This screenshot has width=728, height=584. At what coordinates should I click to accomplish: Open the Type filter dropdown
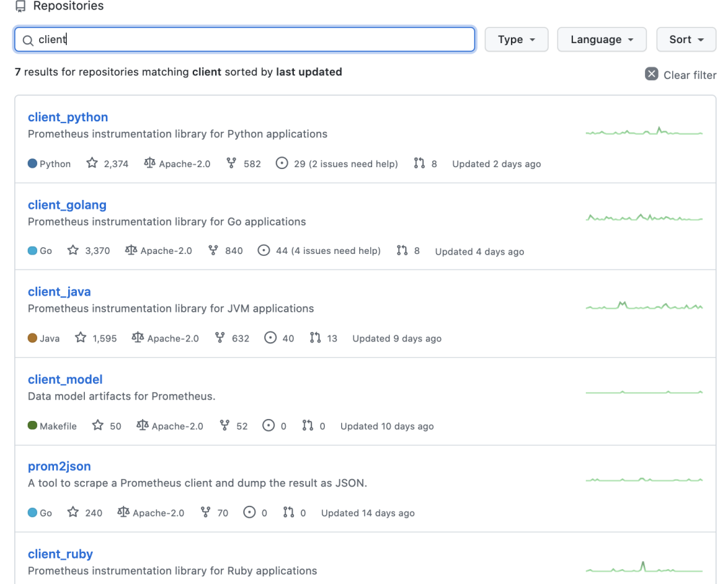point(516,40)
